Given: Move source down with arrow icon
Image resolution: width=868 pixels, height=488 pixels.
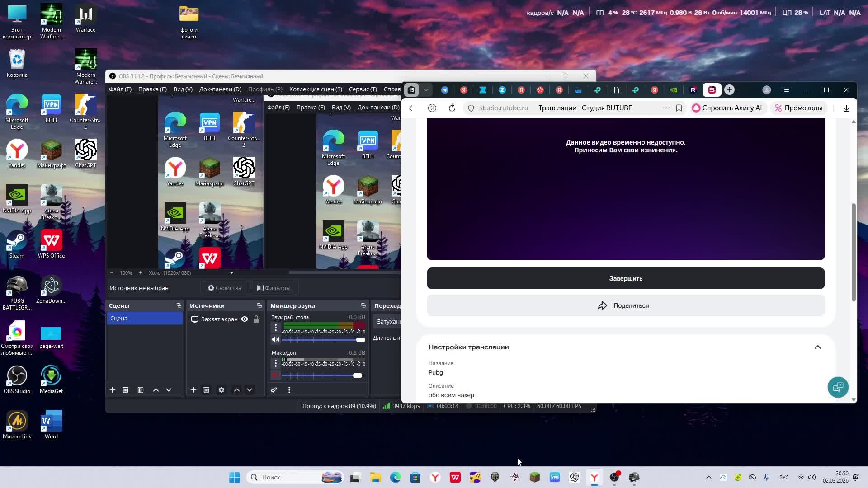Looking at the screenshot, I should pos(250,390).
